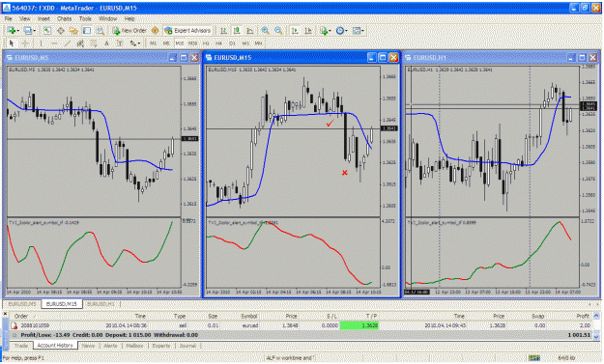Image resolution: width=604 pixels, height=364 pixels.
Task: Select the Text (A) tool
Action: point(106,43)
